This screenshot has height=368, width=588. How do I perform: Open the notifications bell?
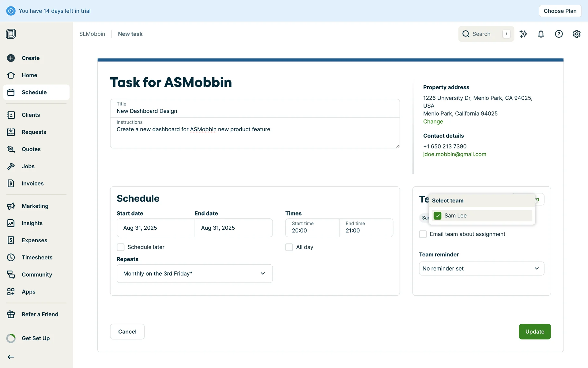coord(541,34)
